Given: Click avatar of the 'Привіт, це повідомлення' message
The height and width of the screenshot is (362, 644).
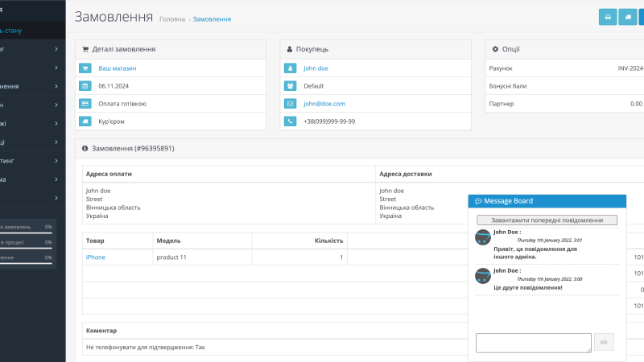Looking at the screenshot, I should point(483,237).
